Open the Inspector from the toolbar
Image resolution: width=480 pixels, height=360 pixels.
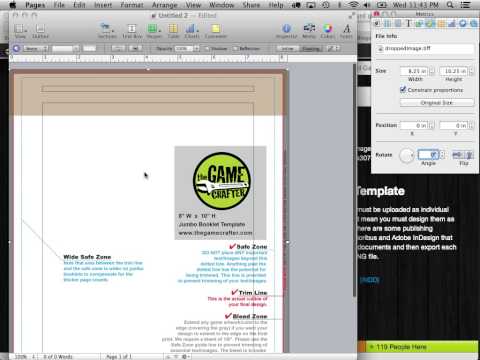pyautogui.click(x=286, y=31)
